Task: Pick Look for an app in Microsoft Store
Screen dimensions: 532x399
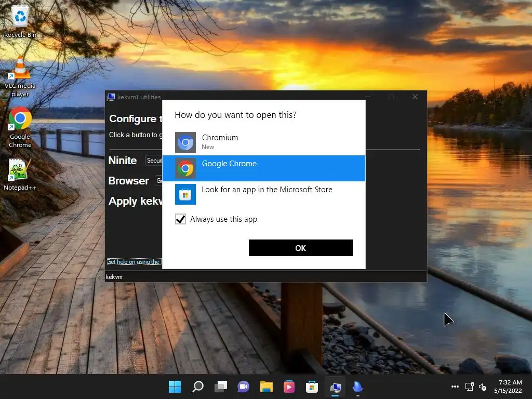Action: click(x=263, y=194)
